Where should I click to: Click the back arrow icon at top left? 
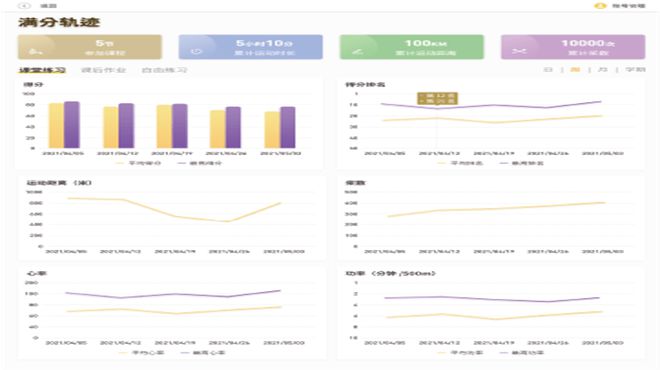[24, 6]
